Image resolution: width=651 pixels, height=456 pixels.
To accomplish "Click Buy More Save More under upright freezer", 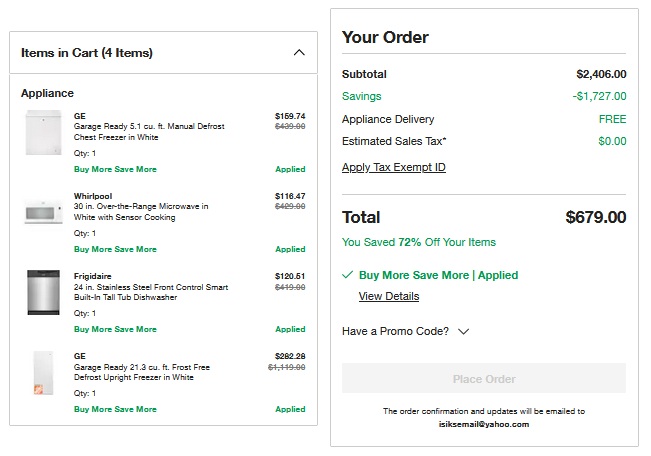I will (x=115, y=409).
